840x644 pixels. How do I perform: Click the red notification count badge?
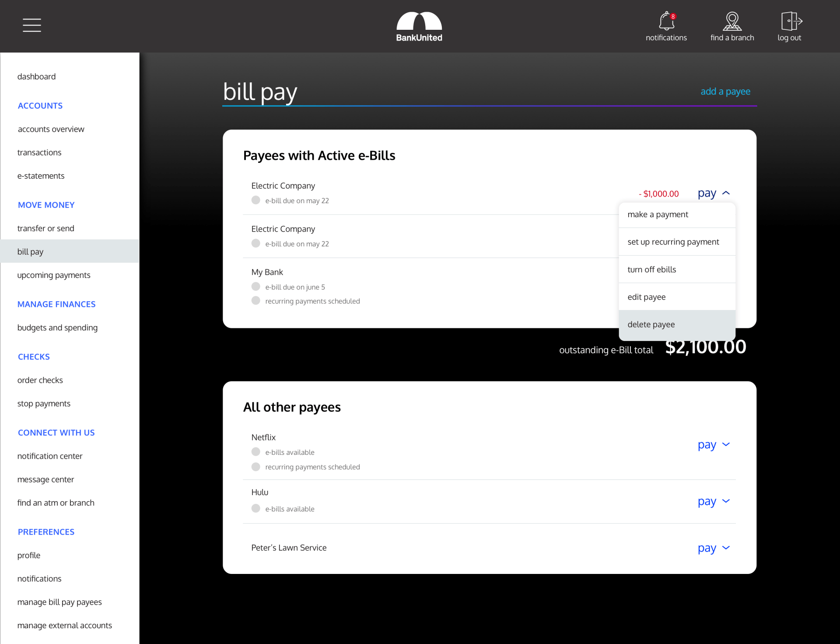tap(673, 17)
